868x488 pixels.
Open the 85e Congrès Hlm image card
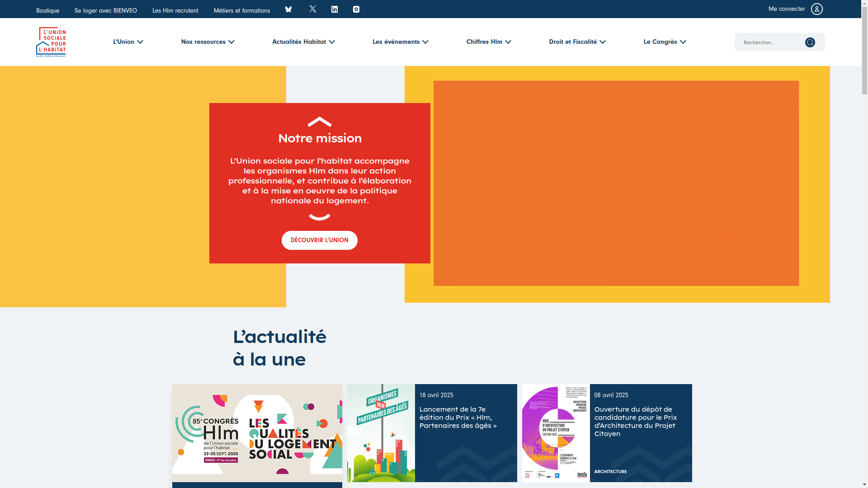pyautogui.click(x=257, y=433)
